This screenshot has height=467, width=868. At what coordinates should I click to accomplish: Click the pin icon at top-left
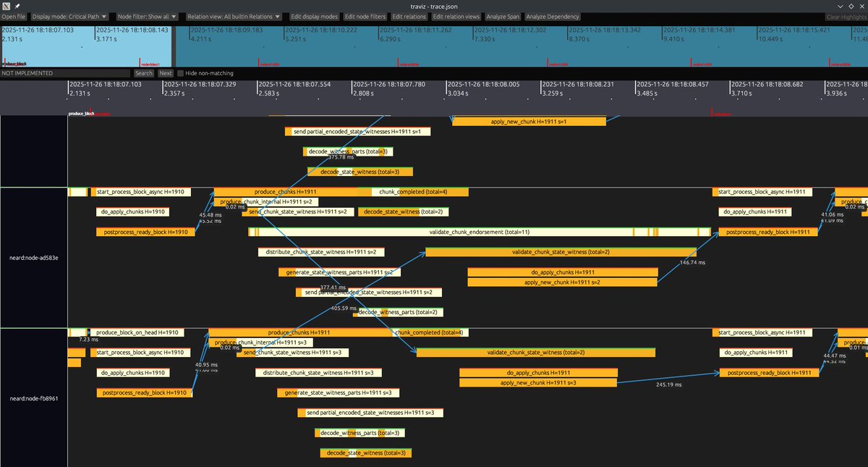click(16, 5)
